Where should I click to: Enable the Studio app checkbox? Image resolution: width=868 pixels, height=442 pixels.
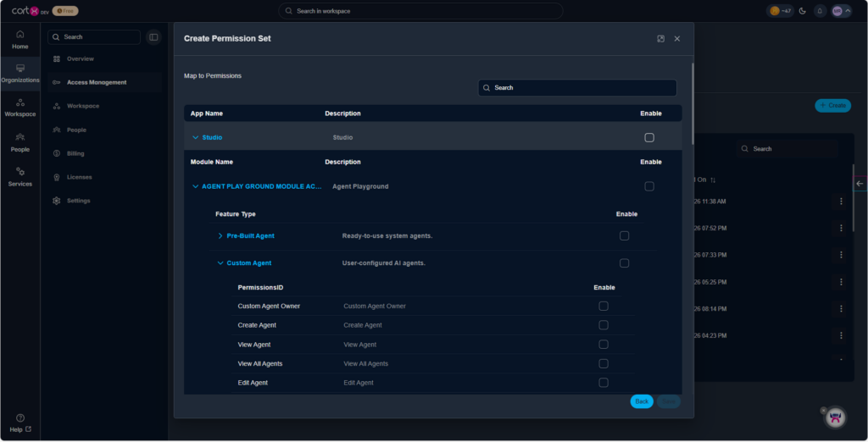[649, 137]
